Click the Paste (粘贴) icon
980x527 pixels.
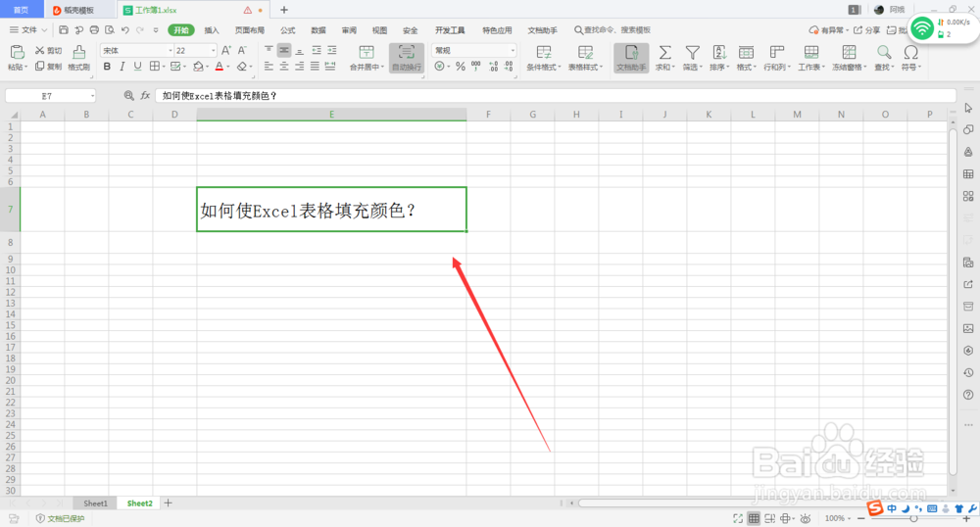(x=17, y=53)
